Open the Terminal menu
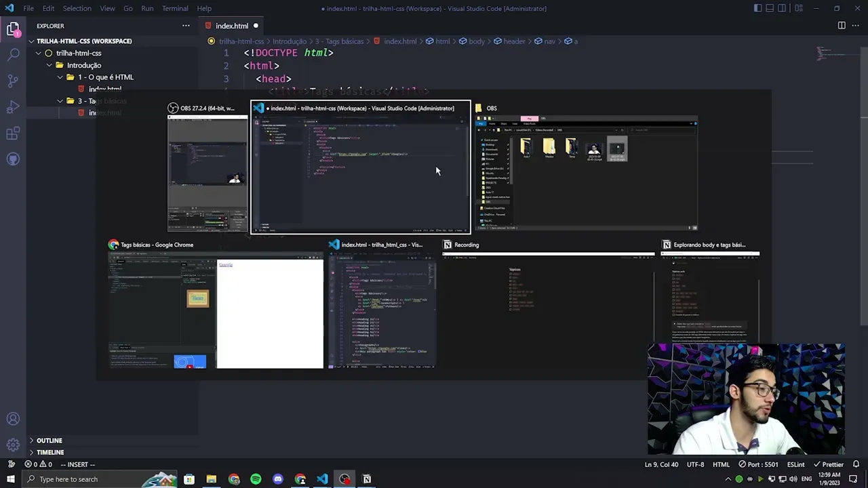Image resolution: width=868 pixels, height=488 pixels. (x=175, y=8)
